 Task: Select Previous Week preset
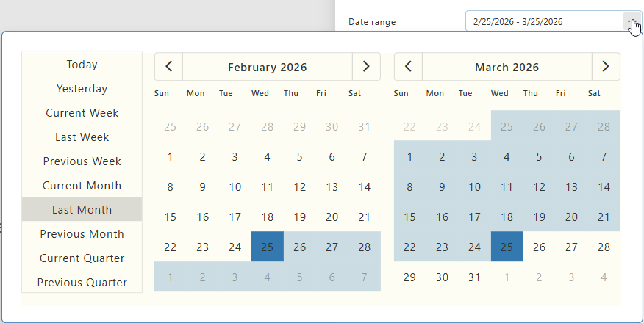click(82, 161)
